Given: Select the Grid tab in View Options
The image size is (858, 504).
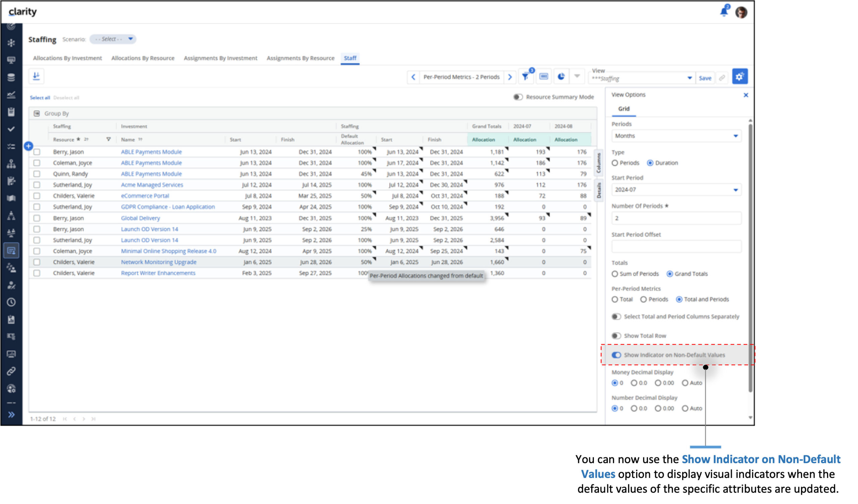Looking at the screenshot, I should click(624, 109).
